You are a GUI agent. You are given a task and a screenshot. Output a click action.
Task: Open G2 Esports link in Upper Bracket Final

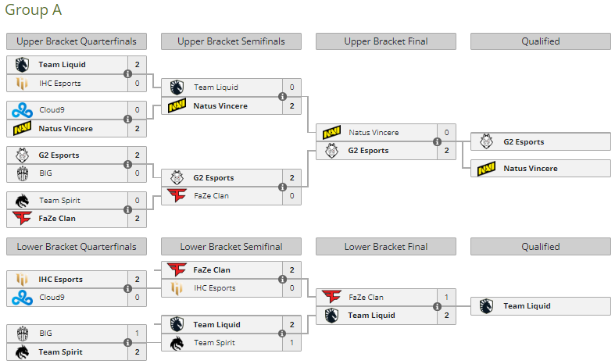click(368, 151)
